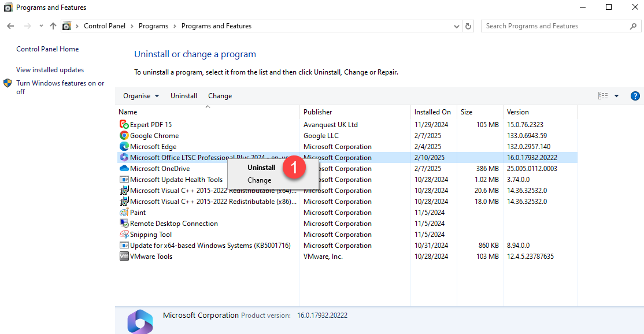Sort list by Installed On column header
Image resolution: width=644 pixels, height=334 pixels.
[434, 112]
